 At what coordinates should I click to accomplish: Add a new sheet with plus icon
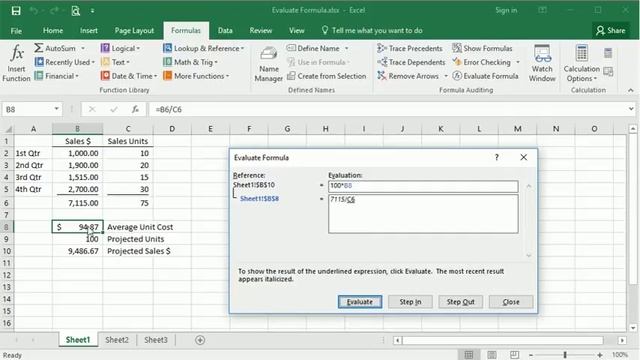pos(200,340)
